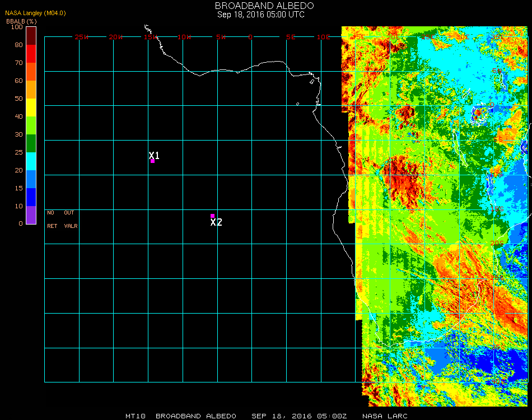Click the NASA Langley (M04.0) label
The width and height of the screenshot is (532, 420).
(36, 13)
